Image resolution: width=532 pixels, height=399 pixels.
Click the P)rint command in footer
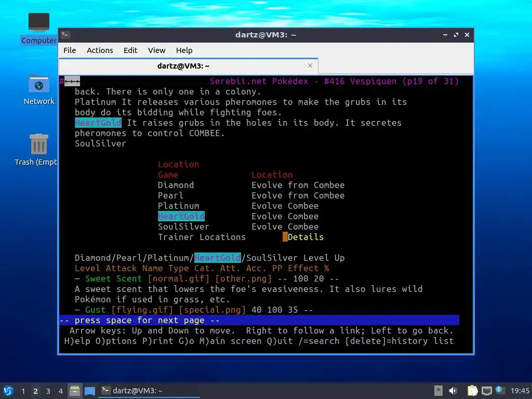(x=158, y=341)
